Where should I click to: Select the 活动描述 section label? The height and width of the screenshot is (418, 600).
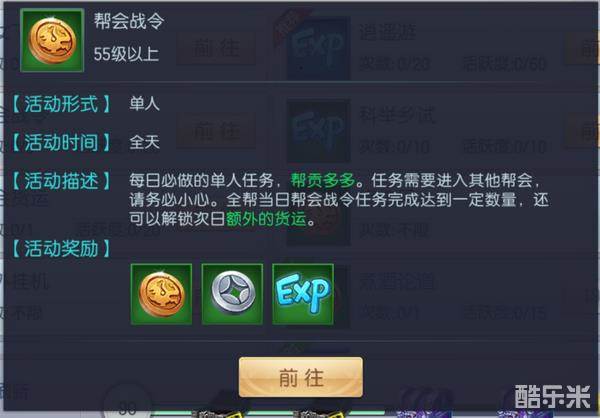coord(61,181)
